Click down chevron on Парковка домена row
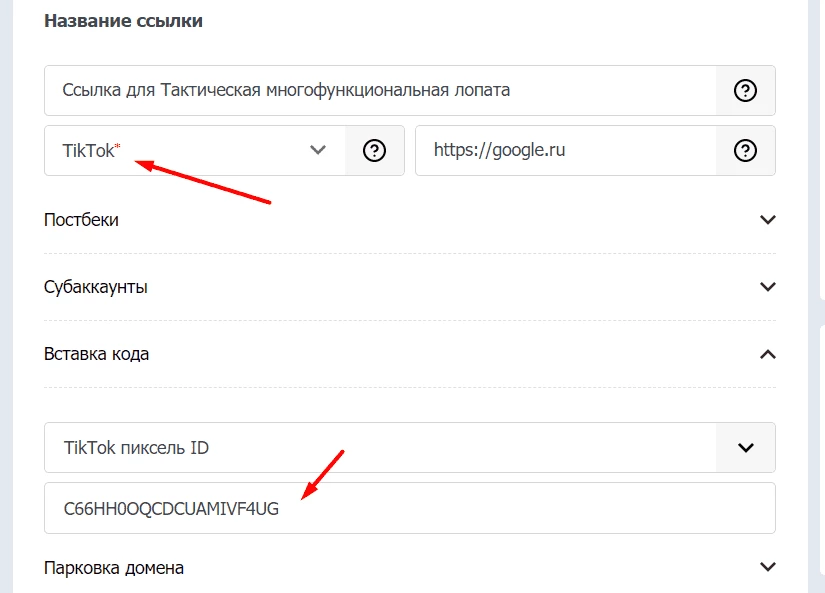This screenshot has width=825, height=593. (768, 567)
